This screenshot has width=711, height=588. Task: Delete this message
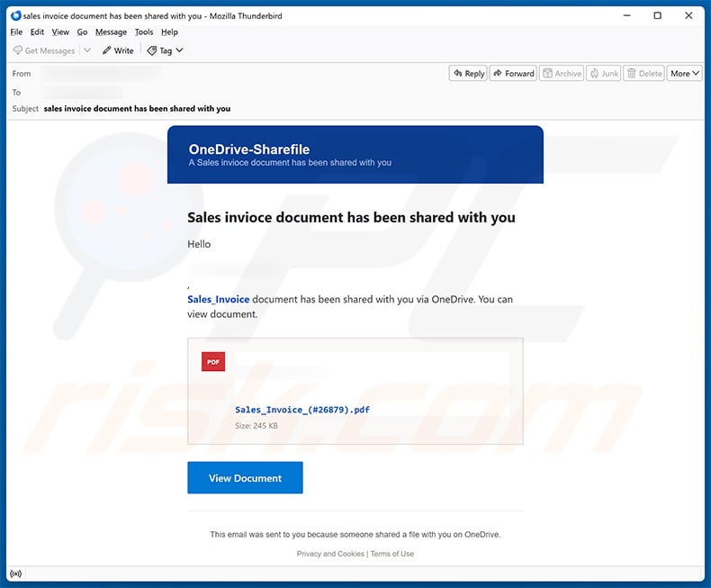pos(644,74)
